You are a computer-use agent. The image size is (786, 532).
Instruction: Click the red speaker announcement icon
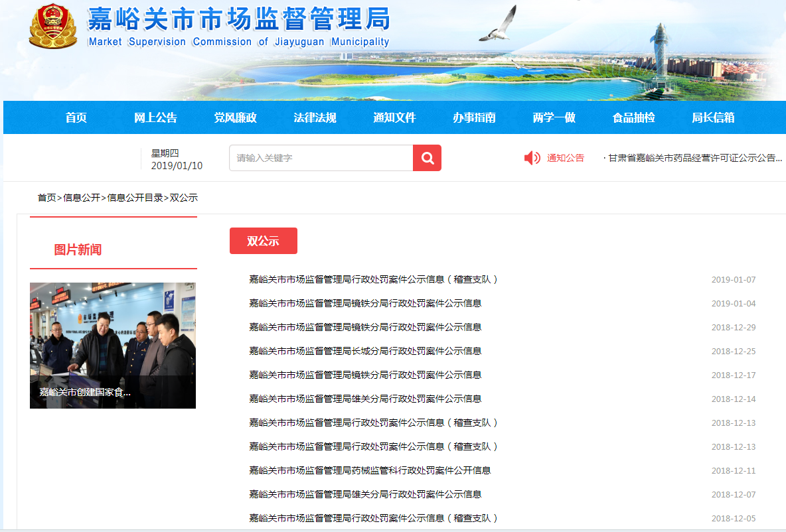coord(532,158)
